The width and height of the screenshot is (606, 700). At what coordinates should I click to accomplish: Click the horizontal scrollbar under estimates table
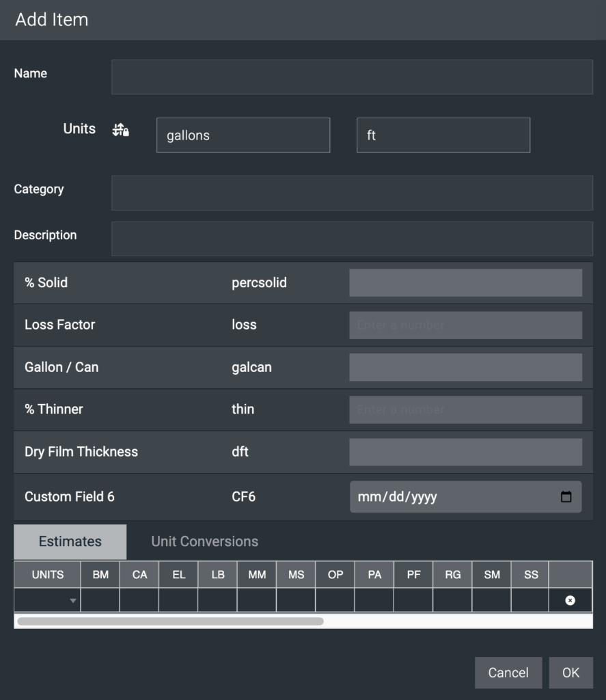pos(171,621)
